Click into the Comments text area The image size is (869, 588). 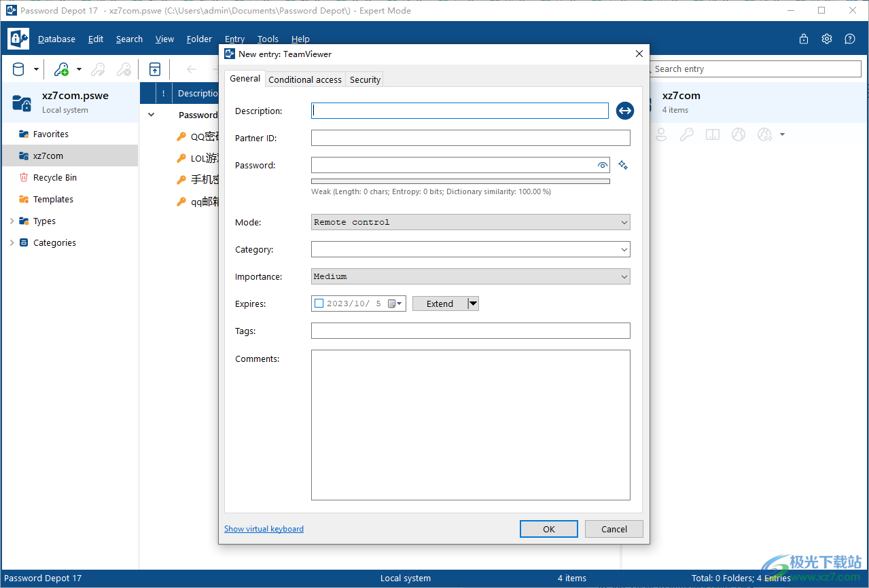click(470, 425)
